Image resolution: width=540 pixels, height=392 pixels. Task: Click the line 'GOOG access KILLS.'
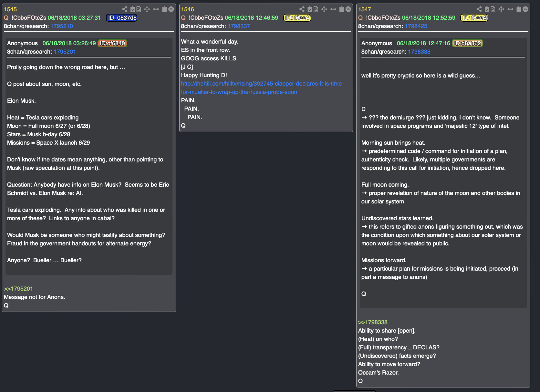pyautogui.click(x=209, y=58)
